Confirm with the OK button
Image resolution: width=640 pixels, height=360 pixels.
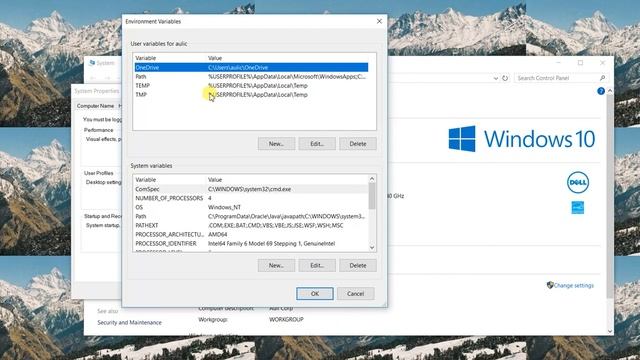click(x=315, y=293)
